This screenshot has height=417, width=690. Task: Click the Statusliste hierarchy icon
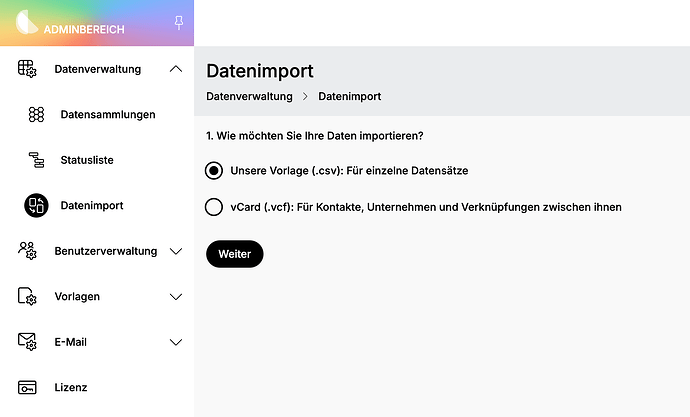click(37, 160)
